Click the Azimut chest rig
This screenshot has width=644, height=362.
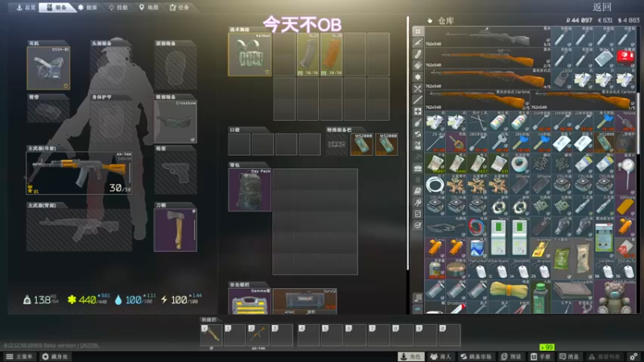(x=250, y=55)
